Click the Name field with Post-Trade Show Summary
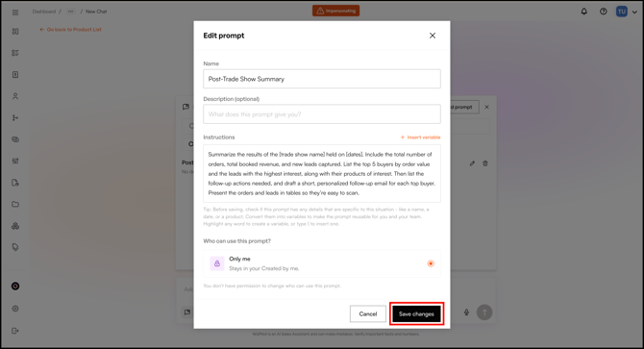This screenshot has height=349, width=644. 322,79
